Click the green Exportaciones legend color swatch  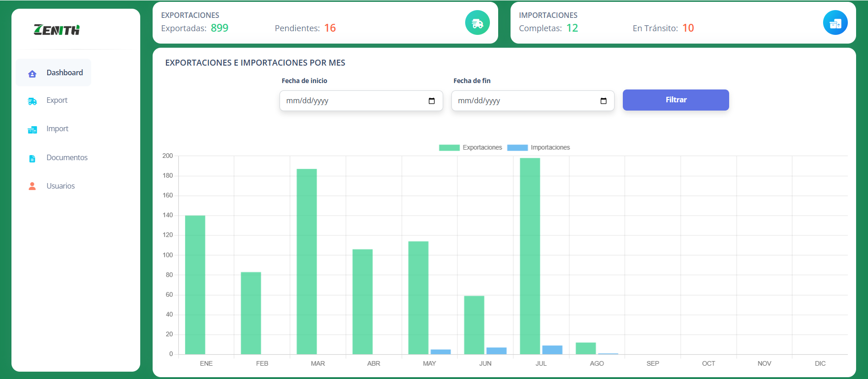point(449,148)
